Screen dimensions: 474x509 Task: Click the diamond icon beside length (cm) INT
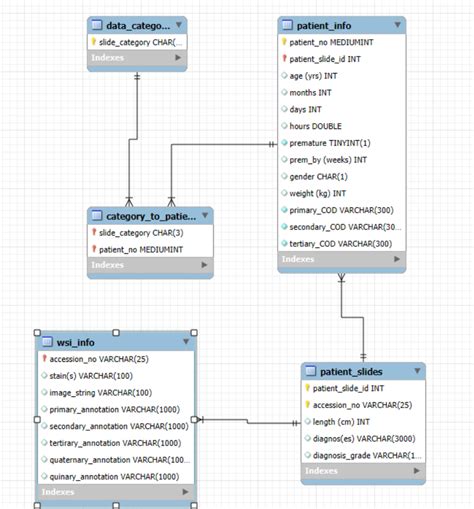308,421
